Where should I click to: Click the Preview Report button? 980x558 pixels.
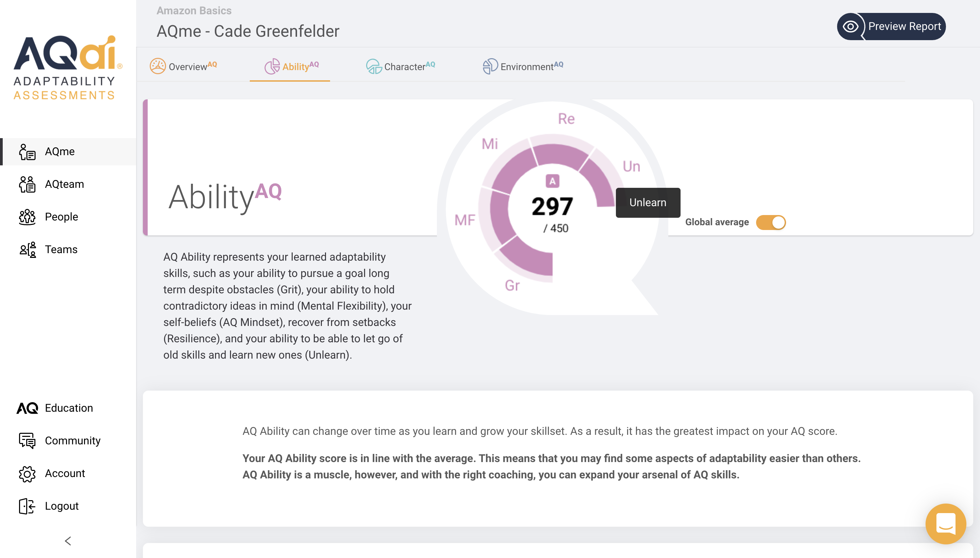[x=891, y=27]
